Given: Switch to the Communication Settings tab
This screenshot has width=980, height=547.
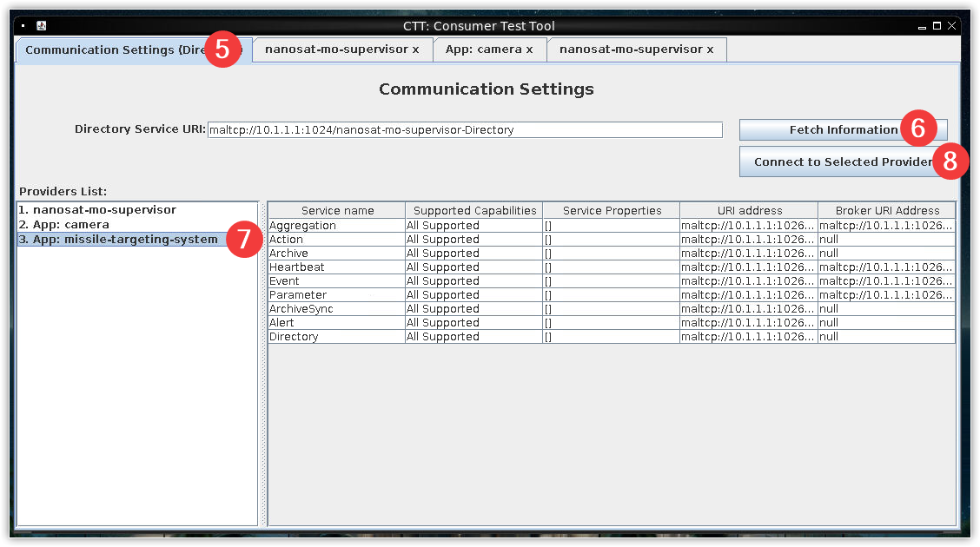Looking at the screenshot, I should [x=113, y=50].
